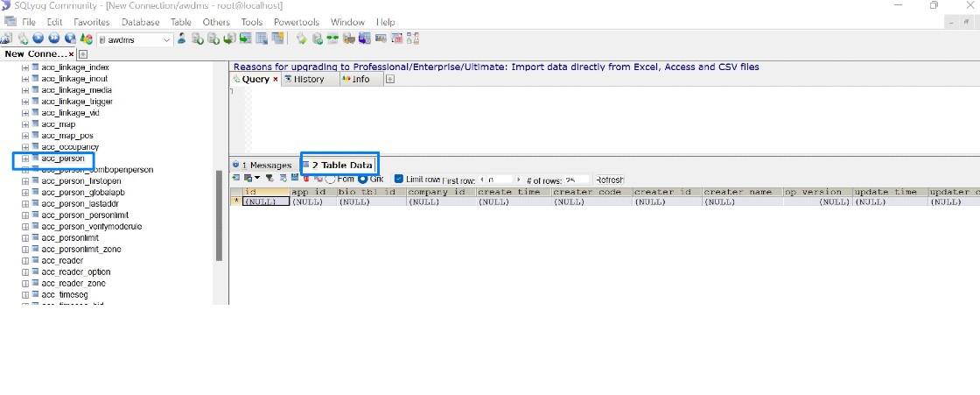This screenshot has width=980, height=395.
Task: Open the Favorites menu
Action: pos(91,22)
